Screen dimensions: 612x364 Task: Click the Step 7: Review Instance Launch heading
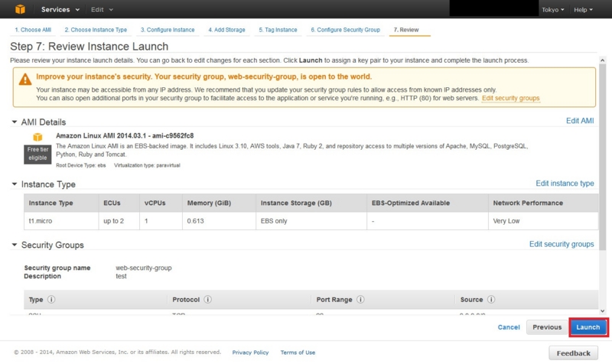pos(90,47)
